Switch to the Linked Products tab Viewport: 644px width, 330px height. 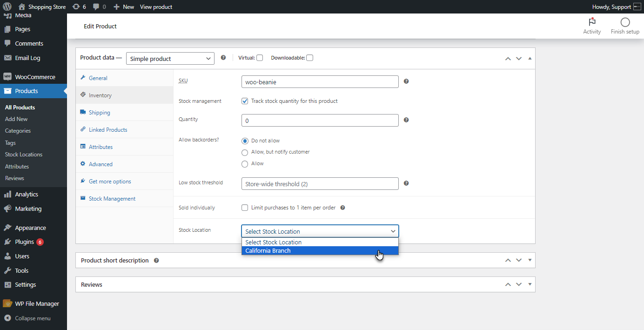(124, 130)
